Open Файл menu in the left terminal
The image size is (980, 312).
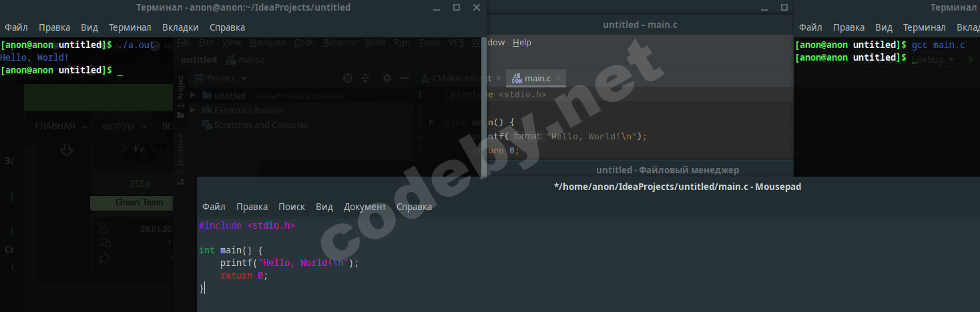(x=16, y=27)
